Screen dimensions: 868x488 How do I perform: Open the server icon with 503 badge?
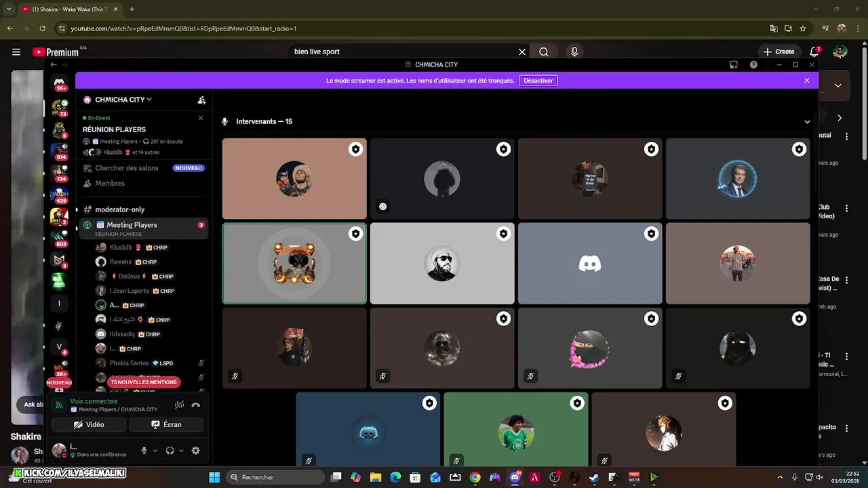click(60, 238)
